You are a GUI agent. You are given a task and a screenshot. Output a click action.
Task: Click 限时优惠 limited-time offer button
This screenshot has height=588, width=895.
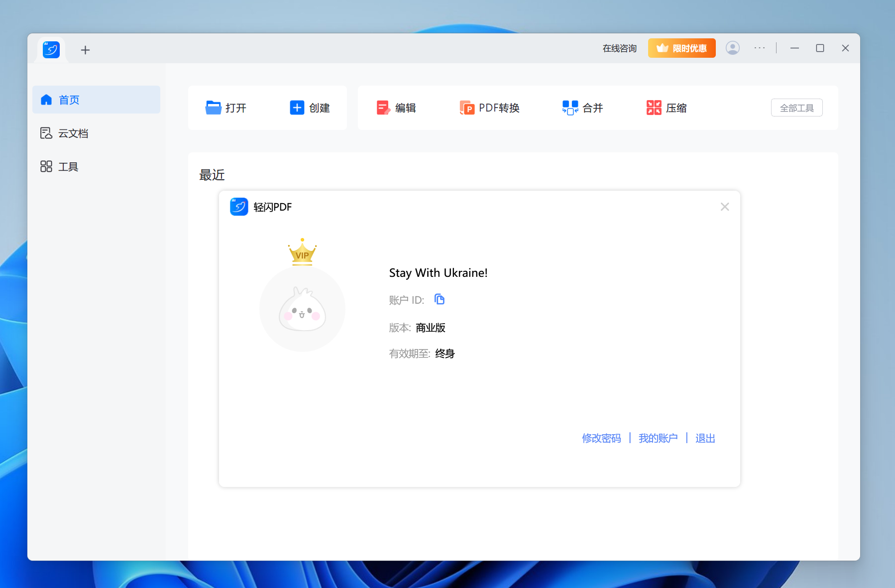(x=681, y=48)
